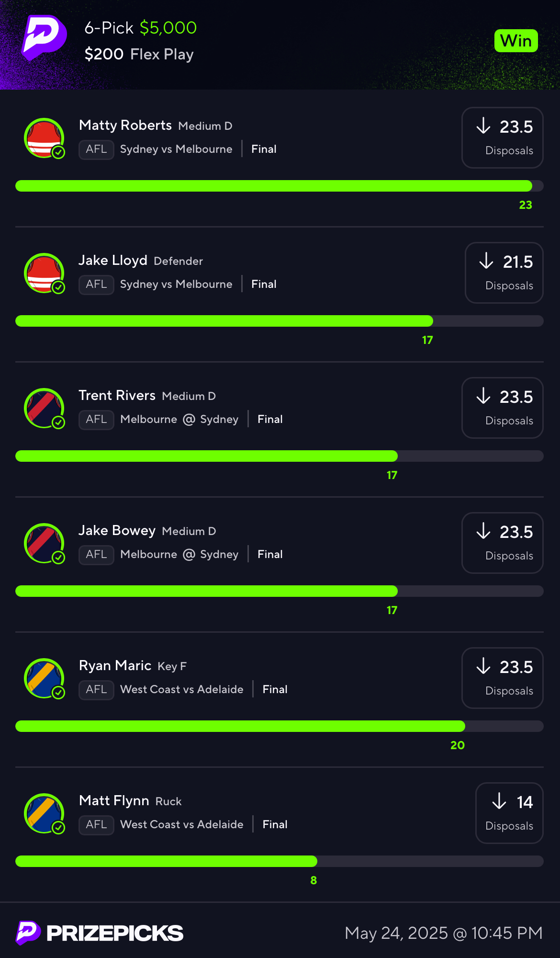
Task: Click the AFL tag under Trent Rivers
Action: click(x=96, y=420)
